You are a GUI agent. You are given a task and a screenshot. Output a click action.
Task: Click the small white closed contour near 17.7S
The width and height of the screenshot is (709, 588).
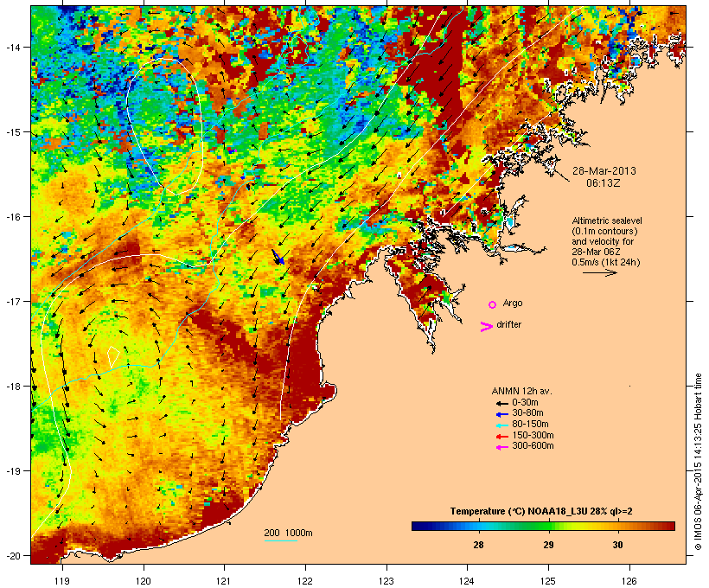pos(113,356)
